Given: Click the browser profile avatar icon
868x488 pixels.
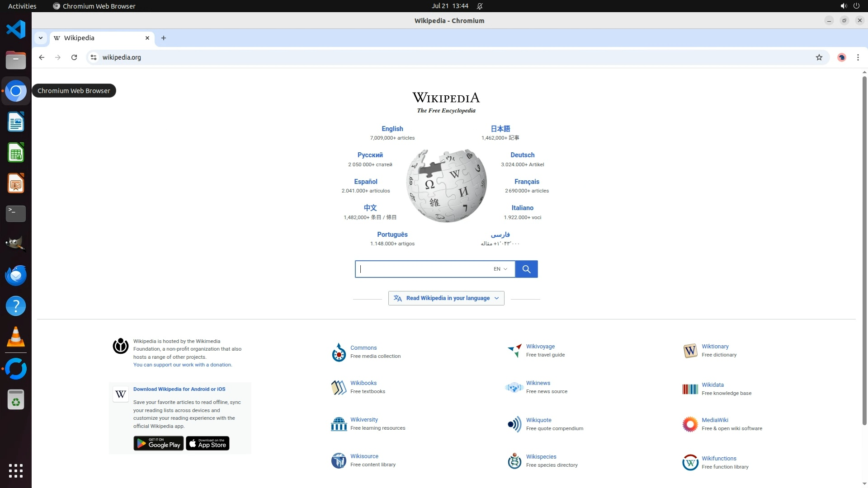Looking at the screenshot, I should coord(841,57).
